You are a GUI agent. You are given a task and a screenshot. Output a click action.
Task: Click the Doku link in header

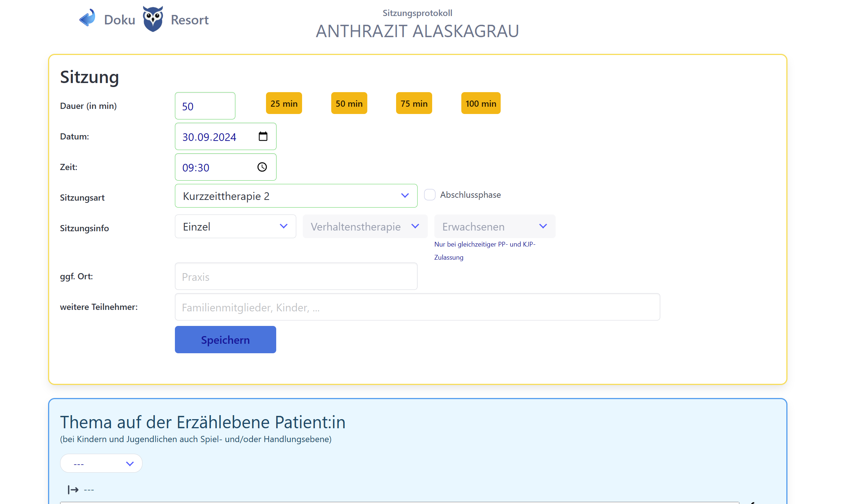120,20
